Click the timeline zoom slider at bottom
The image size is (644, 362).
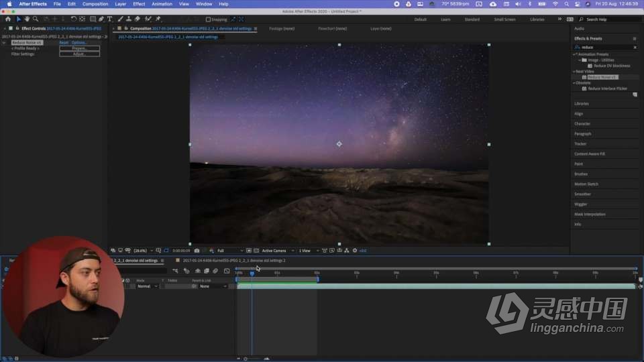[246, 359]
